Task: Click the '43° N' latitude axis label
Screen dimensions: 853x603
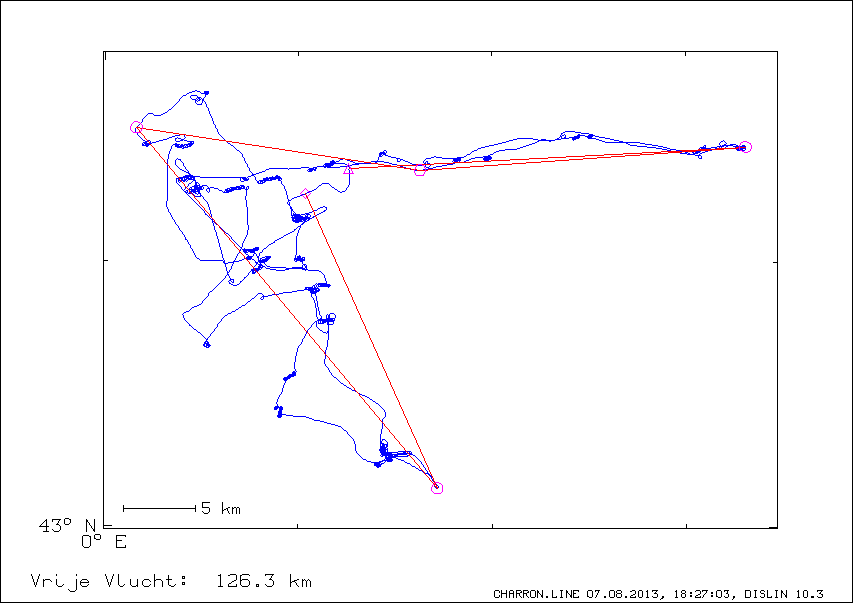Action: pyautogui.click(x=67, y=525)
